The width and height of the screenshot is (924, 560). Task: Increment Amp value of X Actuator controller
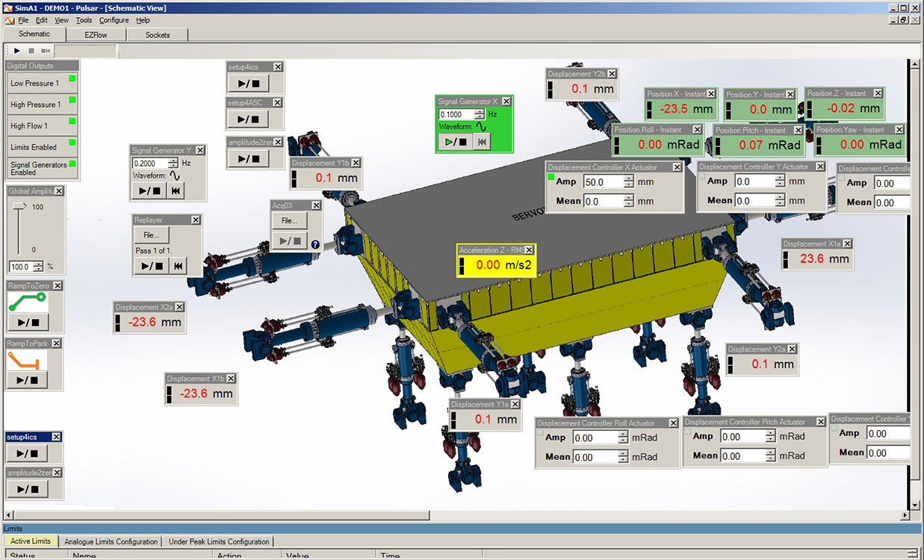pyautogui.click(x=629, y=178)
